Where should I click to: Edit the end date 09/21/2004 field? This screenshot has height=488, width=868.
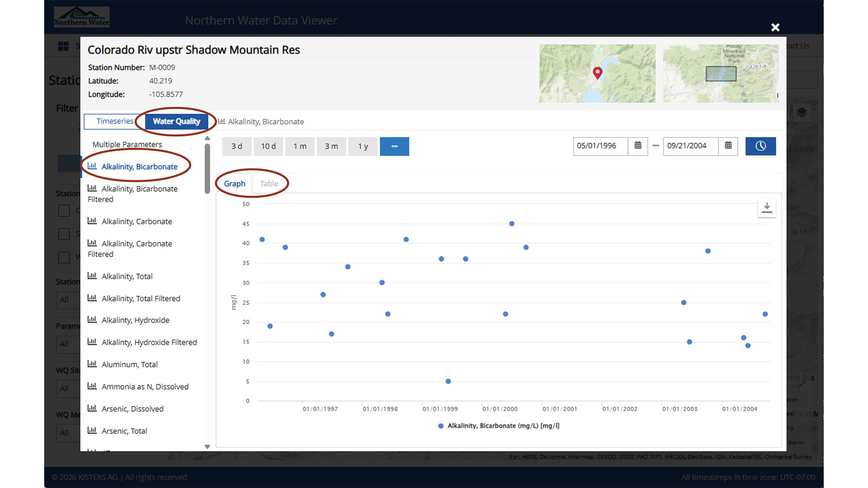tap(690, 146)
